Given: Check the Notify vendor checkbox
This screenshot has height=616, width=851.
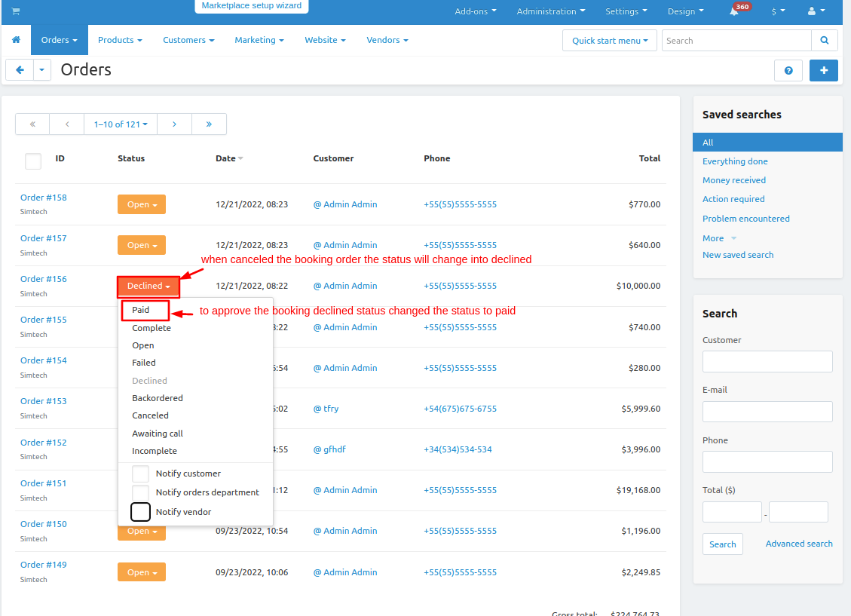Looking at the screenshot, I should (140, 512).
